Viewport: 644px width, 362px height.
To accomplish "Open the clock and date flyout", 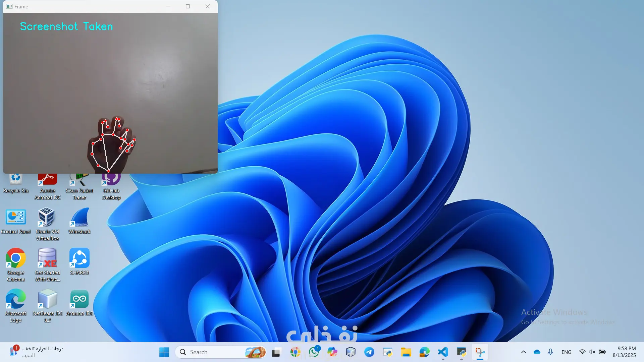I will point(624,352).
